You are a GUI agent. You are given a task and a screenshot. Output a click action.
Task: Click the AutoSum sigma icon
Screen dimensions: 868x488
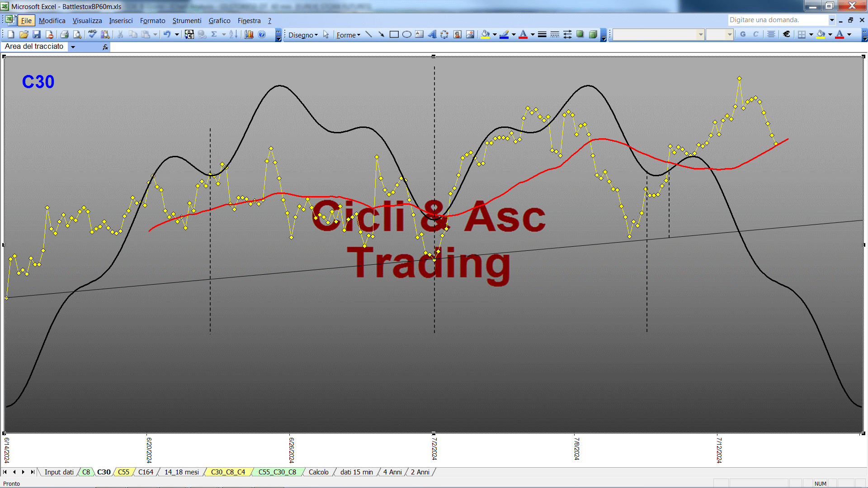pos(214,34)
